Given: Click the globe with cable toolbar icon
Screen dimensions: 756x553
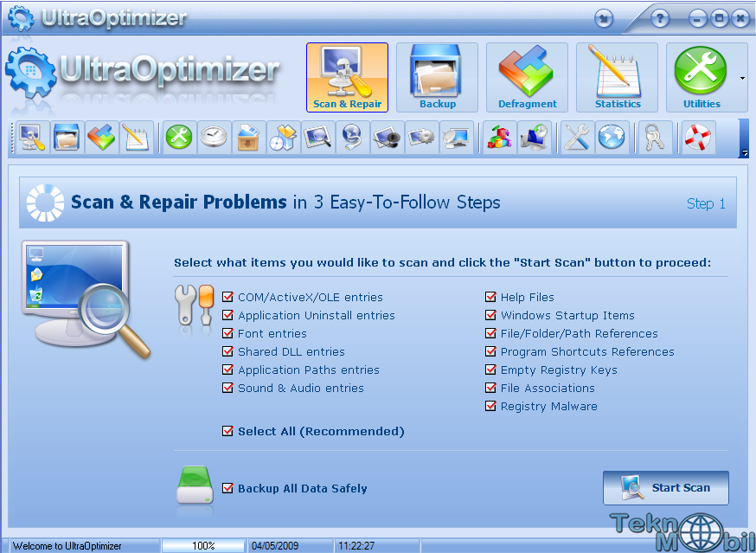Looking at the screenshot, I should [352, 138].
